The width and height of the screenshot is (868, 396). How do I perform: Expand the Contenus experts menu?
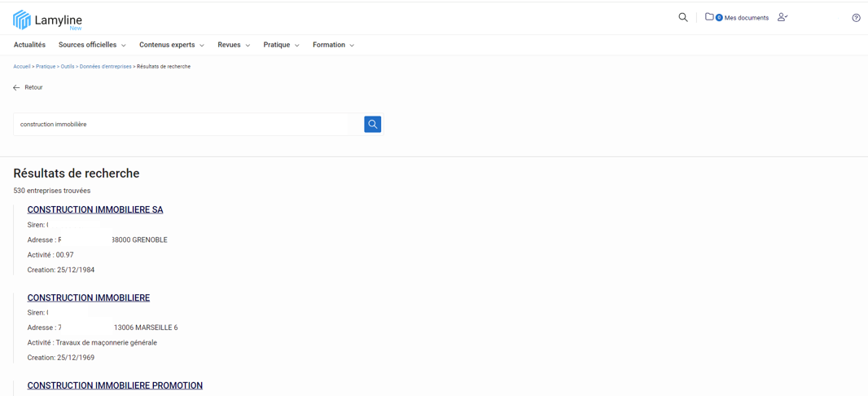click(171, 45)
